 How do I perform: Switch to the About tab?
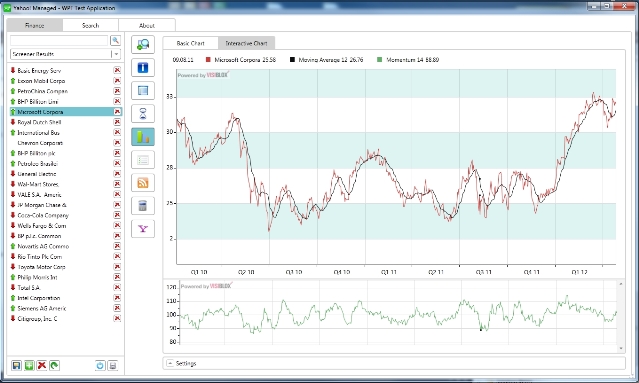pyautogui.click(x=147, y=25)
